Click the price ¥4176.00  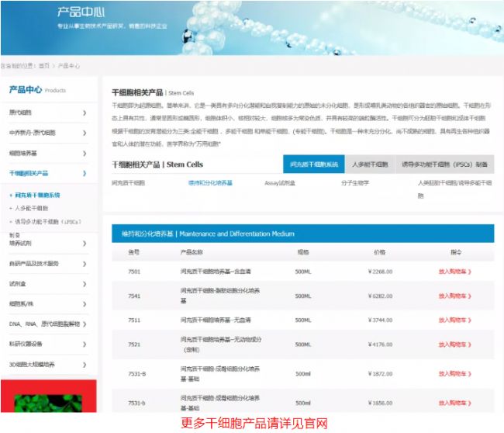coord(380,345)
